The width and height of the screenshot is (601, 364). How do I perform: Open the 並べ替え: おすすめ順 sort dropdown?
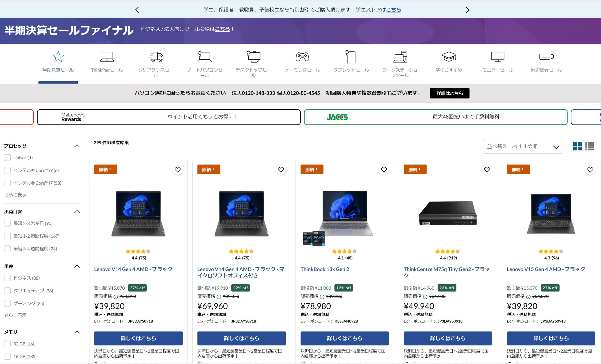[x=522, y=146]
